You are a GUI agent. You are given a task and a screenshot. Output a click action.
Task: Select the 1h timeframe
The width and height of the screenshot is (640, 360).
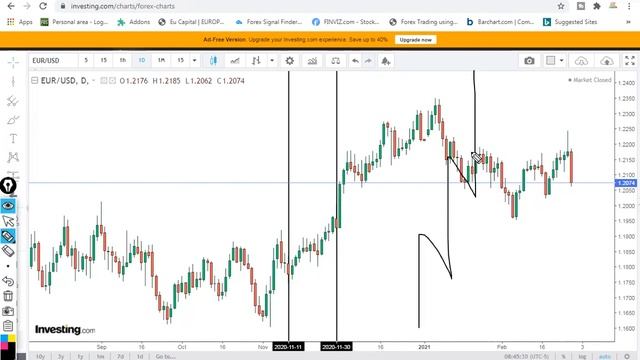click(x=122, y=60)
